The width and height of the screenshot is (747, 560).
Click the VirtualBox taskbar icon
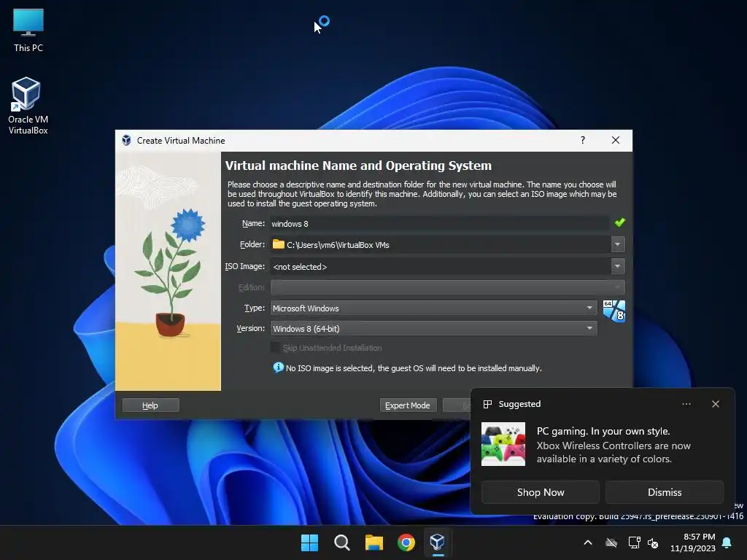pos(438,542)
